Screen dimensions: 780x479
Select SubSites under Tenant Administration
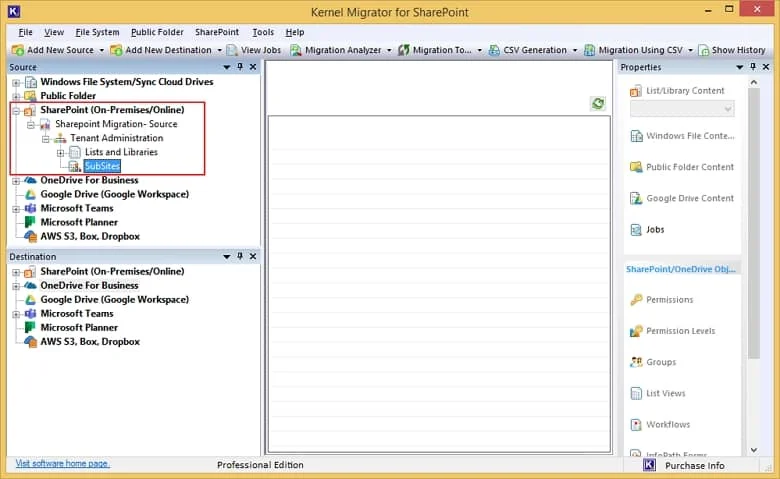point(102,166)
